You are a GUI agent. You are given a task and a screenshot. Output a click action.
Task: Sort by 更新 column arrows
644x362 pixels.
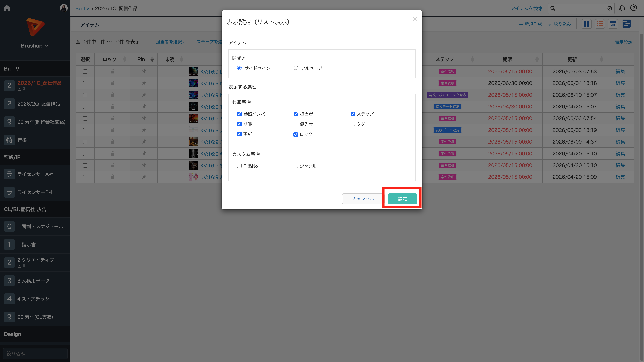pos(602,59)
